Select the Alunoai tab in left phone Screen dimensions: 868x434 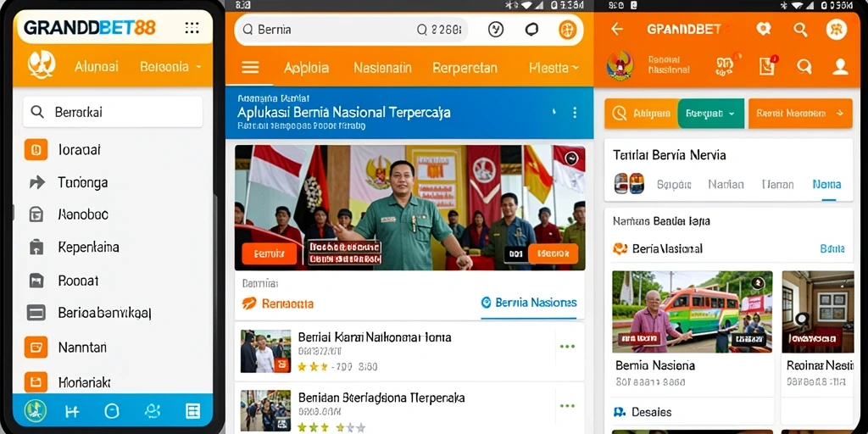pyautogui.click(x=97, y=67)
